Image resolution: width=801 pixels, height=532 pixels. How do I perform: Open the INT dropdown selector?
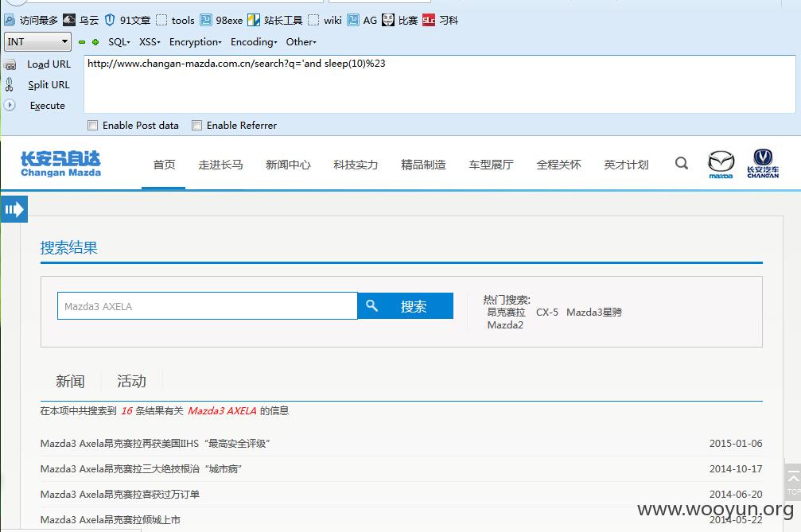pyautogui.click(x=37, y=42)
